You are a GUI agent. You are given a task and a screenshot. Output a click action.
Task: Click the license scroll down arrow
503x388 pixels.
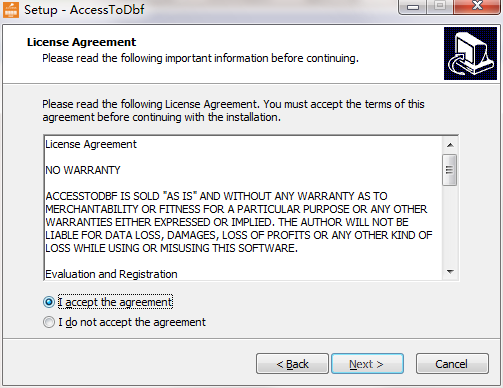(x=450, y=272)
